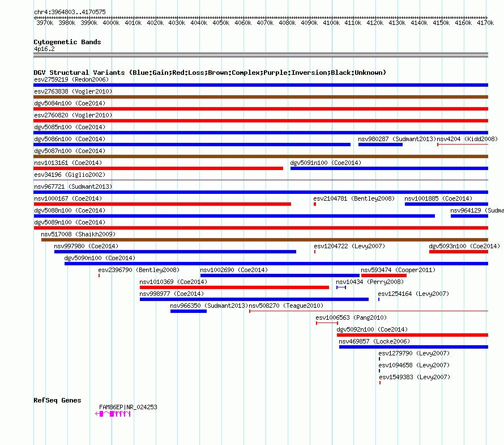Click the magenta FAM86EP gene glyph
This screenshot has height=445, width=504.
click(x=113, y=414)
